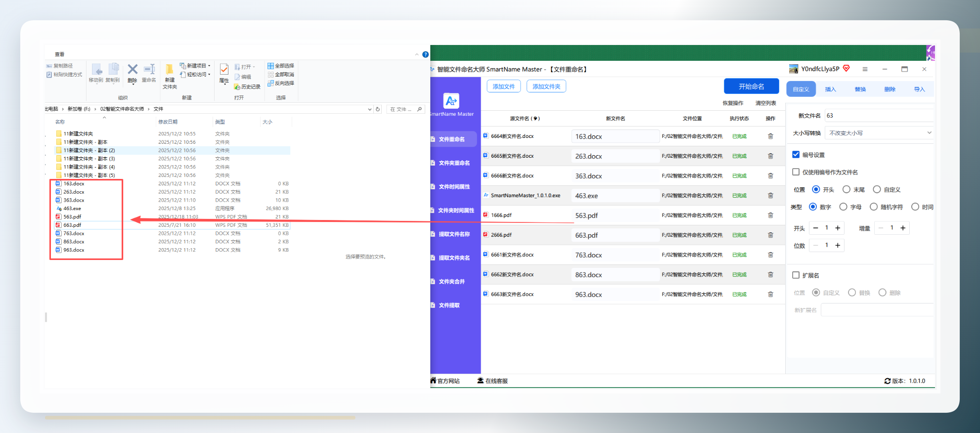Viewport: 980px width, 433px height.
Task: Click the SmartName Master logo icon
Action: (451, 101)
